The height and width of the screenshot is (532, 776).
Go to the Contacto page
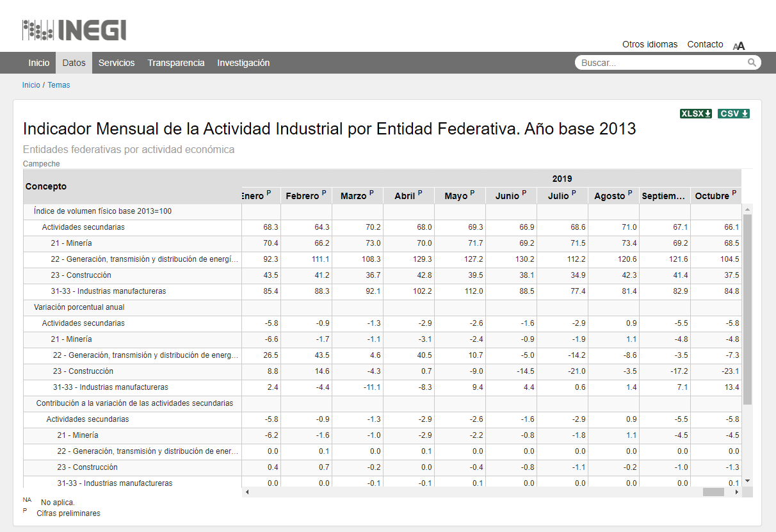click(706, 44)
